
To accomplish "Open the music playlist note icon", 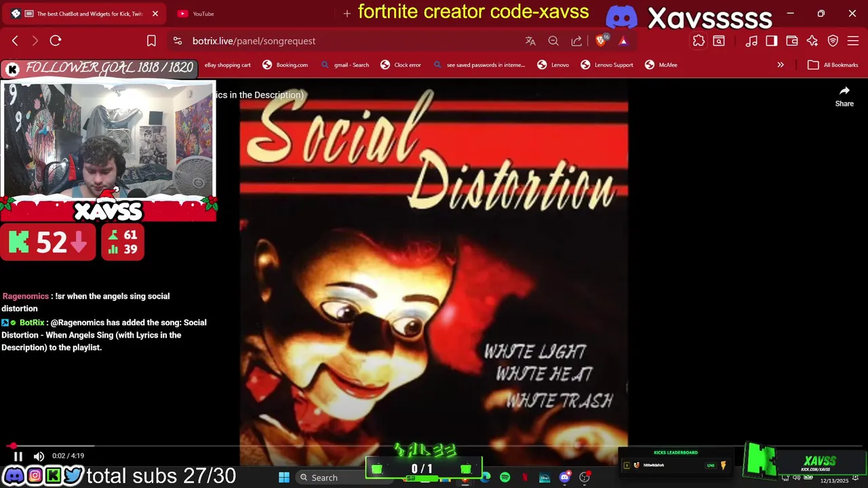I will point(751,41).
